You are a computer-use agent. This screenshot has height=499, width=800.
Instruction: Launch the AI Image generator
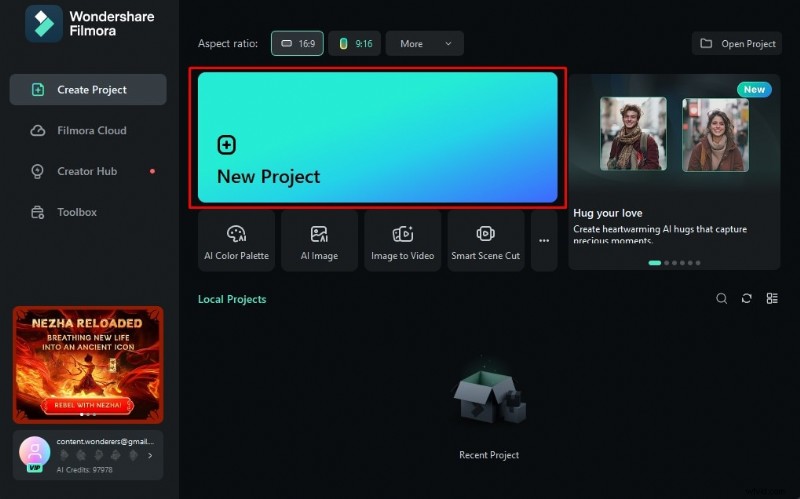point(319,241)
